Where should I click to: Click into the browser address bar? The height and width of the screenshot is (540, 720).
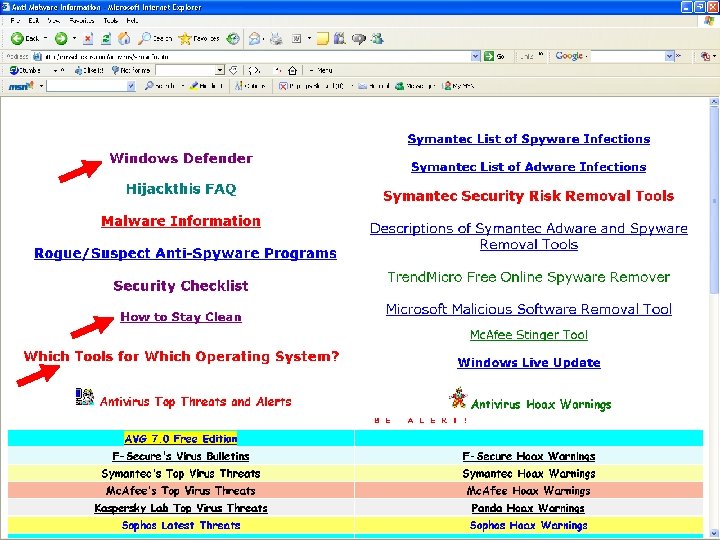256,56
